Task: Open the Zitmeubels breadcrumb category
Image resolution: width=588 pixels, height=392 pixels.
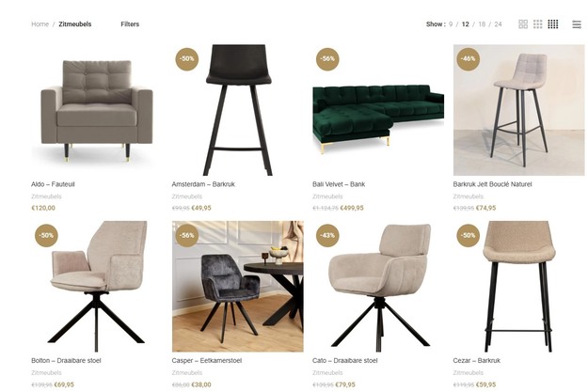Action: 75,24
